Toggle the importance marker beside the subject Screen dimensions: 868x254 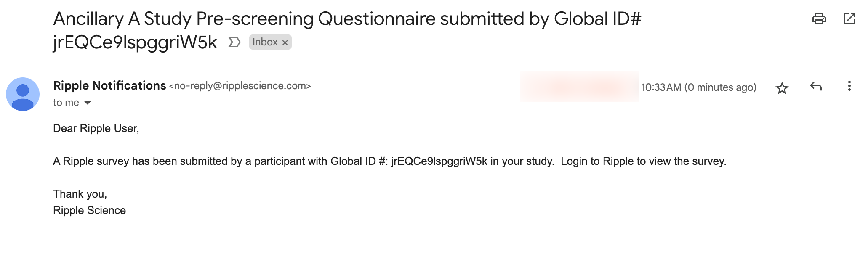coord(234,42)
